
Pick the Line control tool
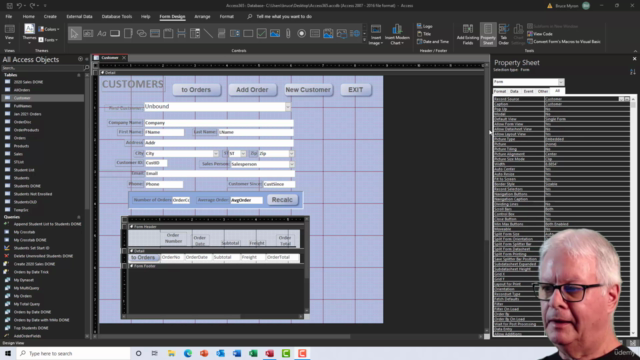pyautogui.click(x=208, y=33)
